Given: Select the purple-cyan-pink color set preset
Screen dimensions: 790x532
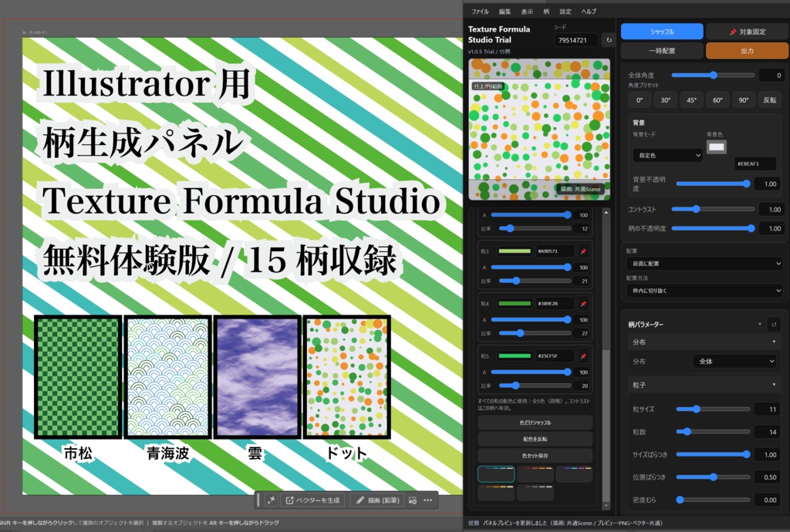Looking at the screenshot, I should pos(574,474).
